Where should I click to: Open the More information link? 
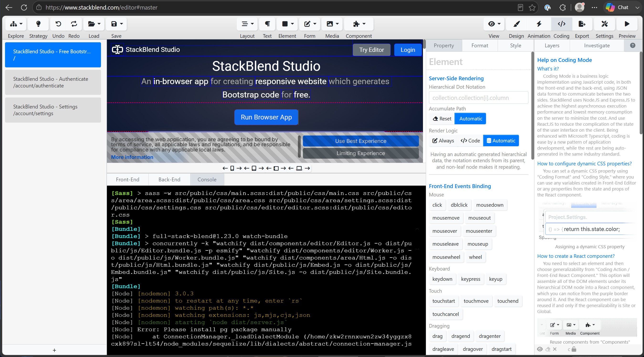pos(132,157)
